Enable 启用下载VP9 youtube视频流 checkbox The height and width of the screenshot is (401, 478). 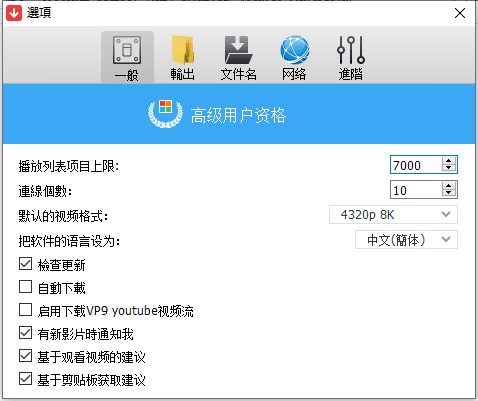click(x=25, y=310)
